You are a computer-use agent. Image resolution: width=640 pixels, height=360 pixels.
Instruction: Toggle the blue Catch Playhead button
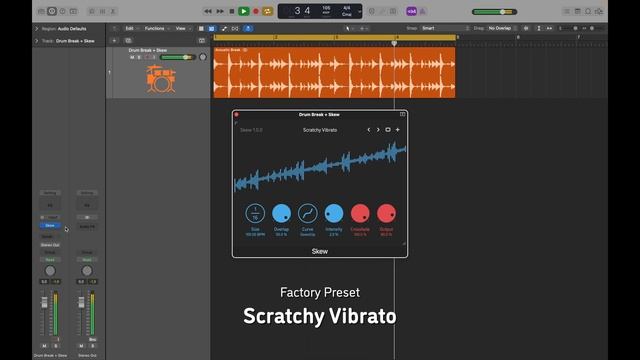click(x=248, y=29)
